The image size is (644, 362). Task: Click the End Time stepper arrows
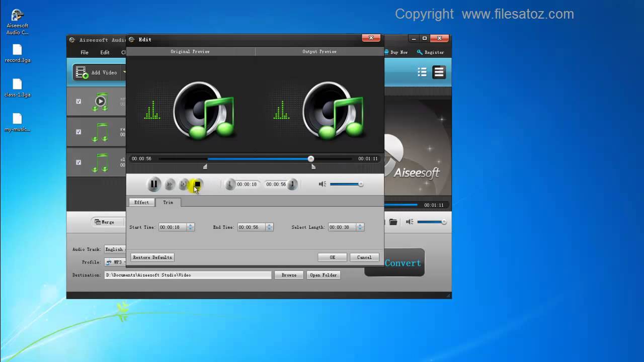point(269,227)
